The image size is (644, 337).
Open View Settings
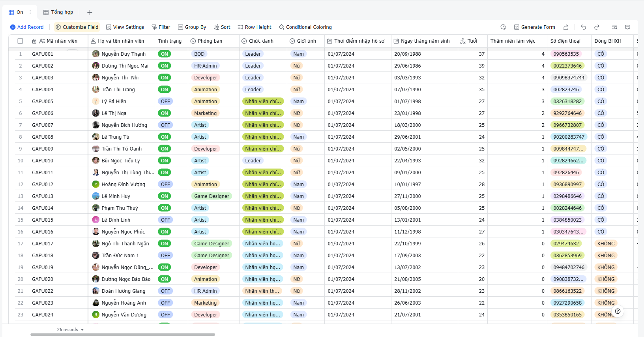tap(125, 27)
